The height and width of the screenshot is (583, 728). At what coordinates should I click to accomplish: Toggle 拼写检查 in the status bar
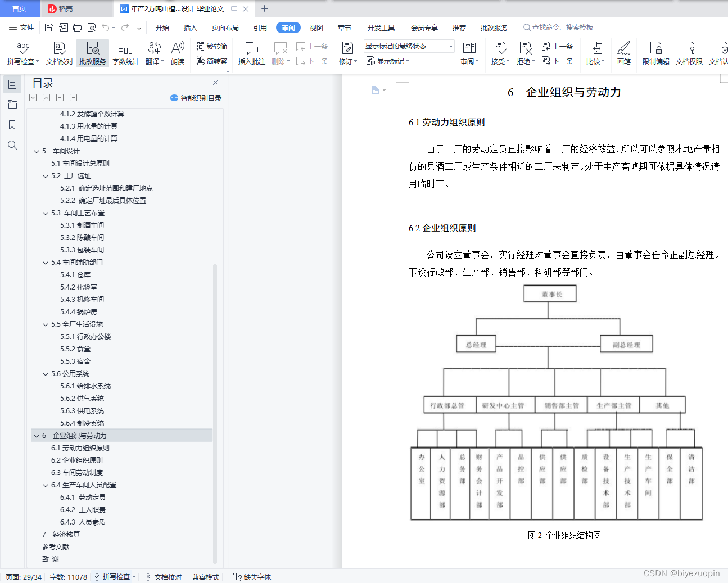tap(114, 577)
